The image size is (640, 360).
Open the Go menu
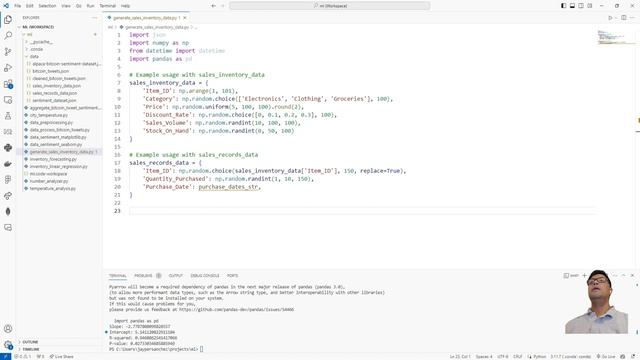[78, 6]
